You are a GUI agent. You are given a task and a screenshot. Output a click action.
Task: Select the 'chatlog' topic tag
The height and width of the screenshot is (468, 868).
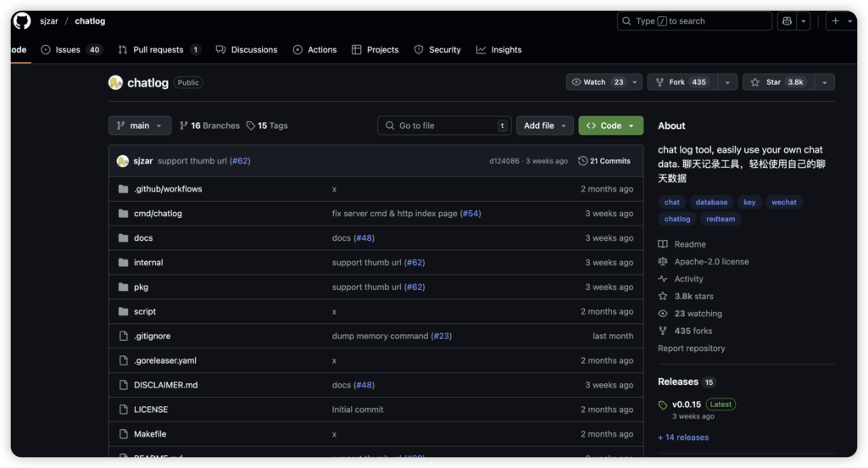(677, 219)
